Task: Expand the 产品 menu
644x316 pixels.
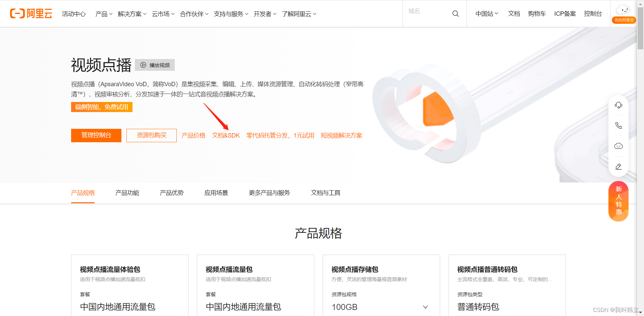Action: tap(104, 14)
